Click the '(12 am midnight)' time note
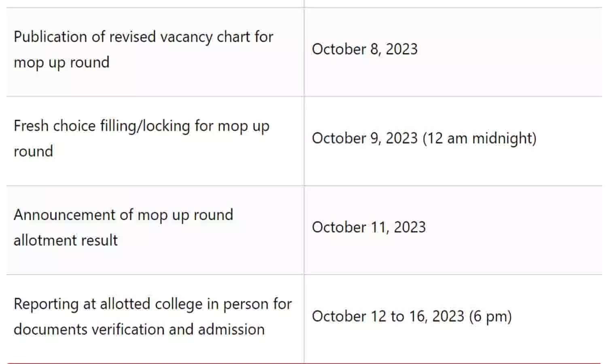This screenshot has height=364, width=607. point(480,138)
